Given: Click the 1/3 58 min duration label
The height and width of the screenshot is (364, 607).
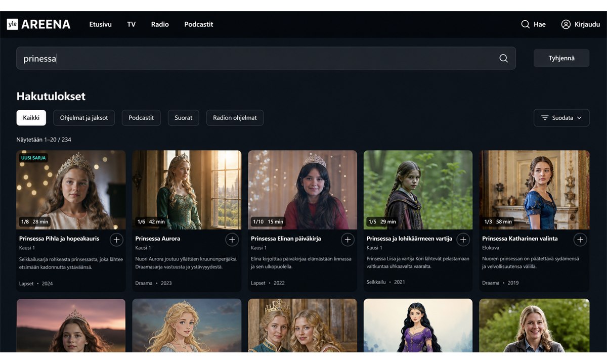Looking at the screenshot, I should click(x=498, y=221).
